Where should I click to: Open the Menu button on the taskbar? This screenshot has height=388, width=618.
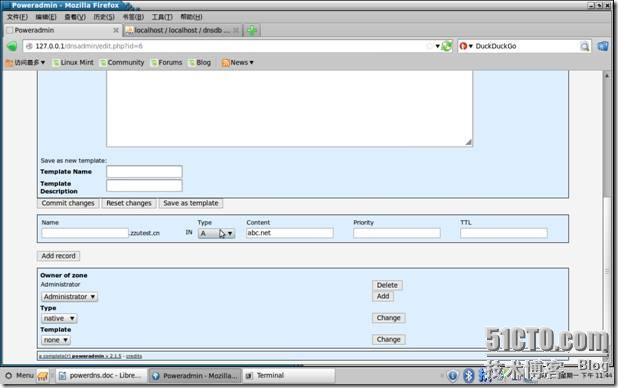point(20,375)
